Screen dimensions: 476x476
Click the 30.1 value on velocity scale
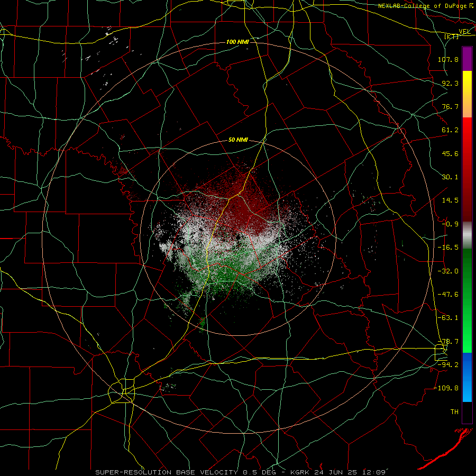450,177
